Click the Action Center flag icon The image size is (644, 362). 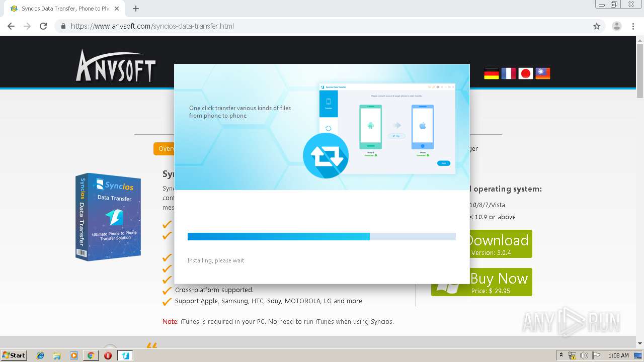coord(596,355)
